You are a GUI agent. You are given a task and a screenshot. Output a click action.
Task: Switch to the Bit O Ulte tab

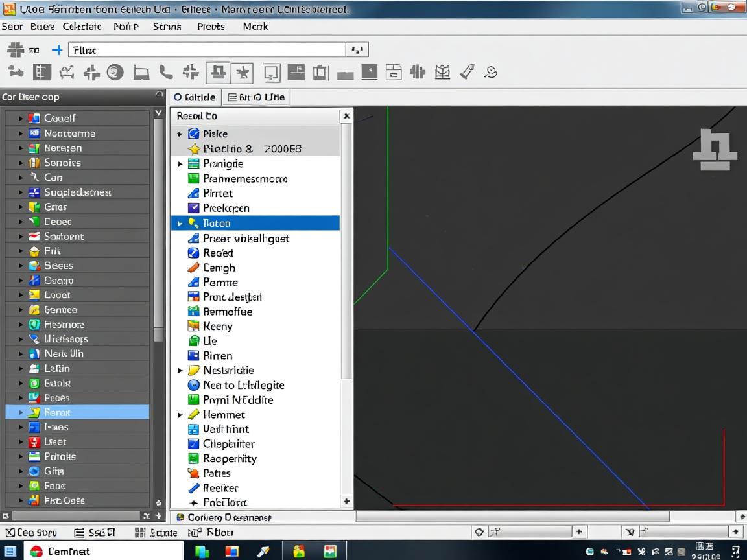coord(256,97)
